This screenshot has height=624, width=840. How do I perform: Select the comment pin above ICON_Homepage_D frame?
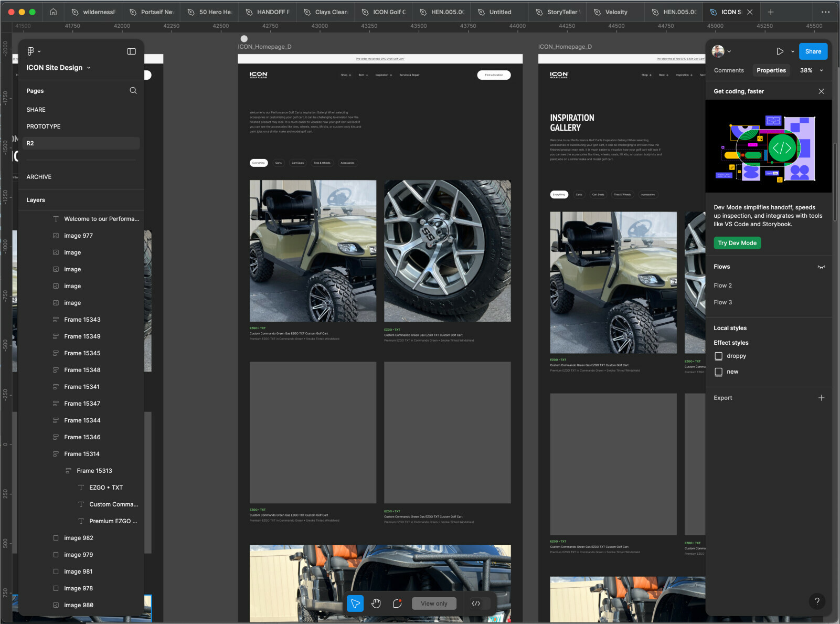(244, 38)
